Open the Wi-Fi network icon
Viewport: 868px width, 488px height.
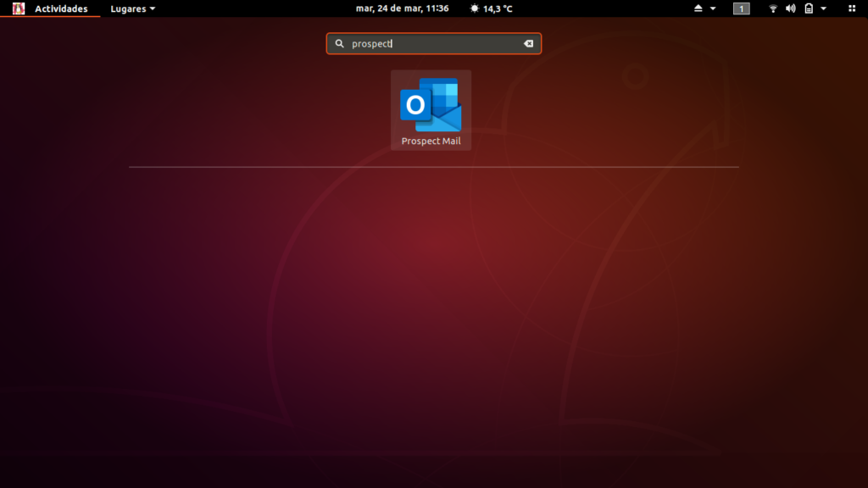pyautogui.click(x=773, y=8)
